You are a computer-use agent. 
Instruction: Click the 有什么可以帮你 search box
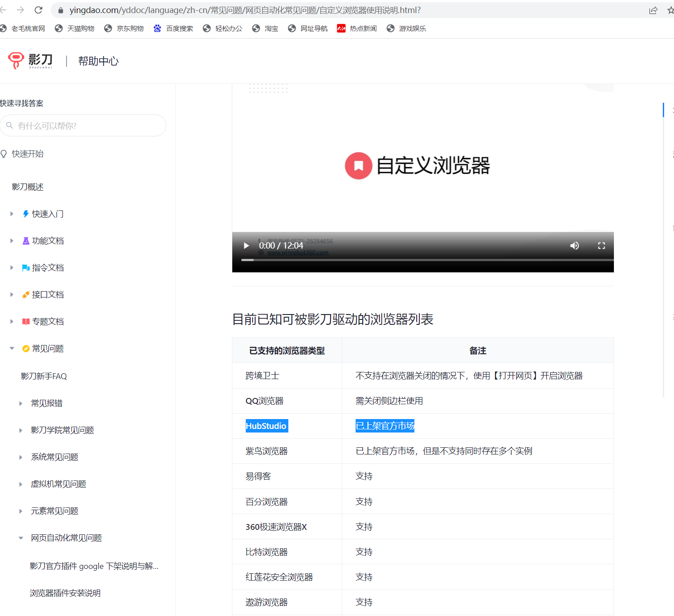point(83,126)
